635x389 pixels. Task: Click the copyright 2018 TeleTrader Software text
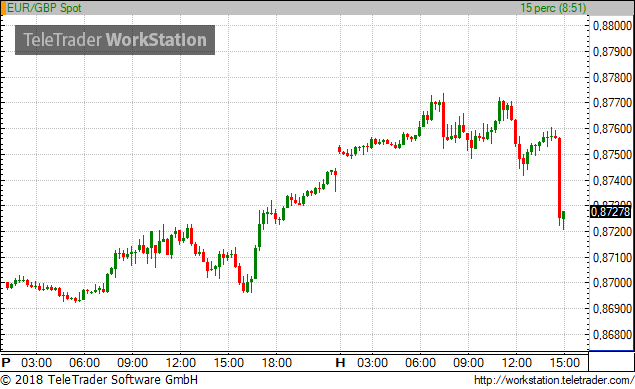(99, 380)
